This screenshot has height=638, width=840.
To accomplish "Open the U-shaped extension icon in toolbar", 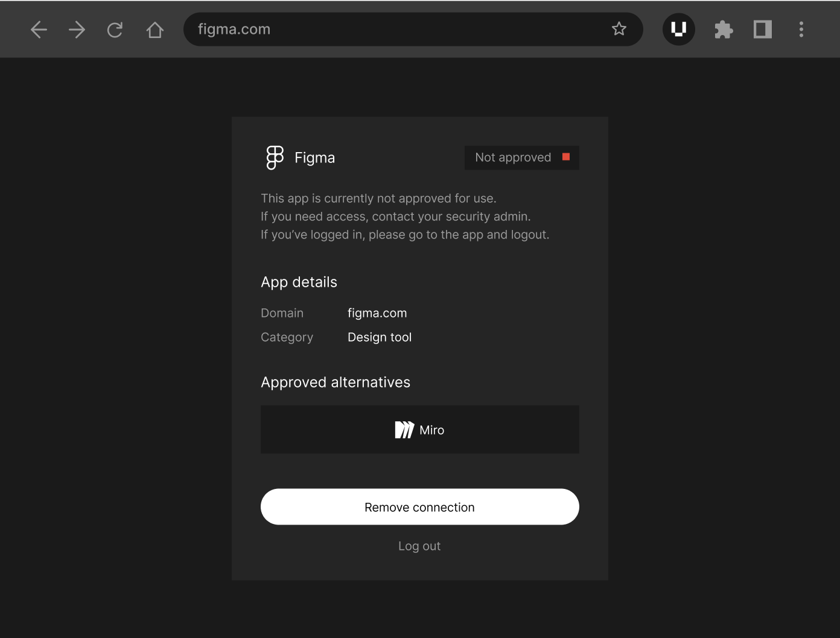I will pos(679,29).
